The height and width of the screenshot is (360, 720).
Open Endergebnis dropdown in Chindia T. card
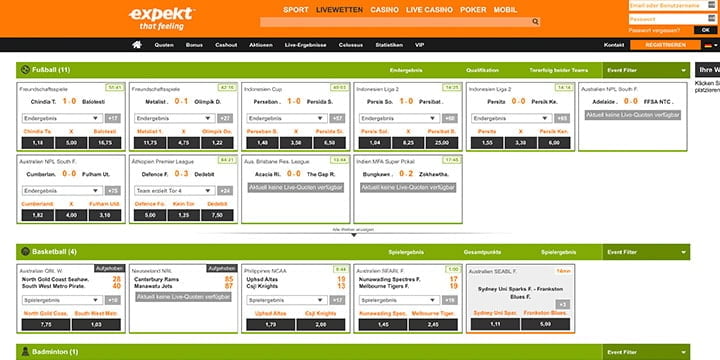(62, 118)
